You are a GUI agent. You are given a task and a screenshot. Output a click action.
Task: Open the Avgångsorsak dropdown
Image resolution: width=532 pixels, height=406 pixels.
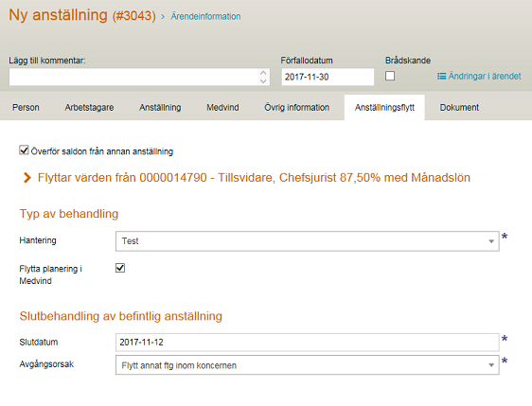pos(307,365)
